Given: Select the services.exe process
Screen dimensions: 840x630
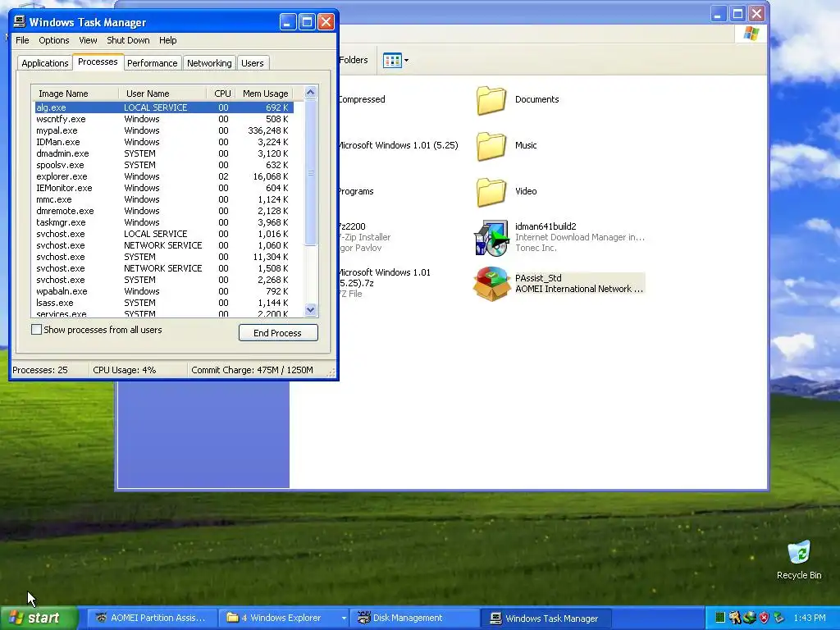Looking at the screenshot, I should click(x=163, y=313).
